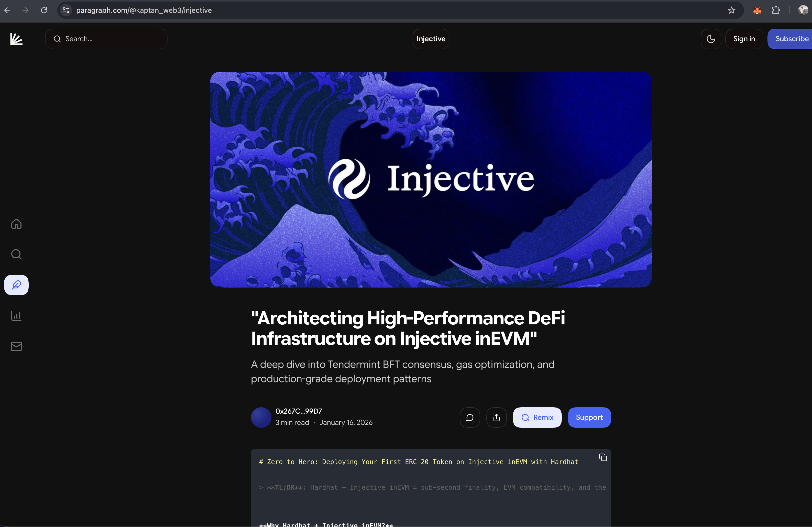Click the Remix button
Viewport: 812px width, 527px height.
[x=537, y=418]
